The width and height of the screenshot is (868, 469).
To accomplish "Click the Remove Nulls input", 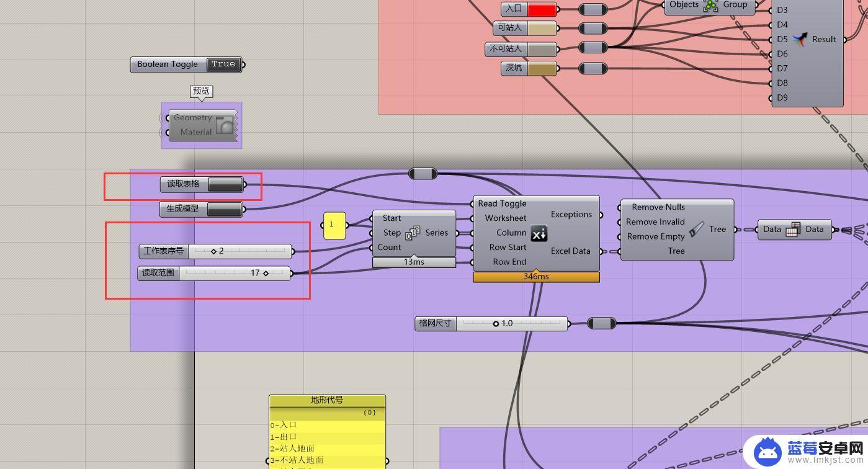I will 658,207.
